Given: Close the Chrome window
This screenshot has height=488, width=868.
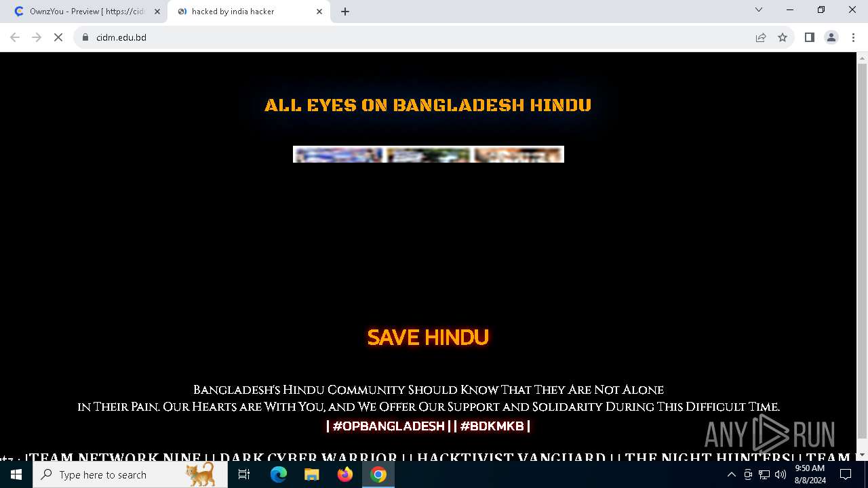Looking at the screenshot, I should 852,9.
